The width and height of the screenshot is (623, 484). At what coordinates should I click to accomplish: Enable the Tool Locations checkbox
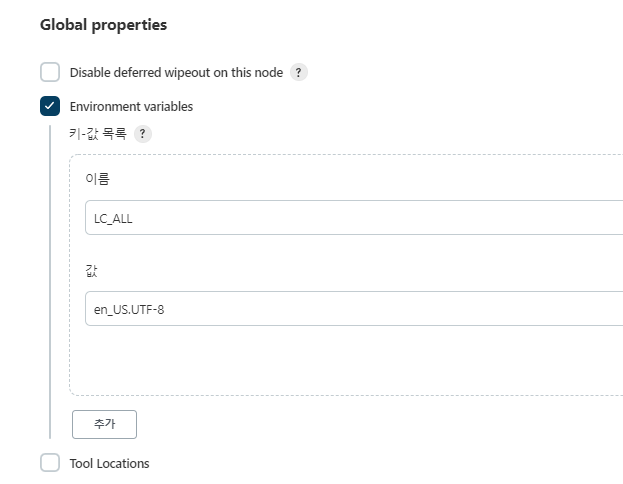point(50,463)
